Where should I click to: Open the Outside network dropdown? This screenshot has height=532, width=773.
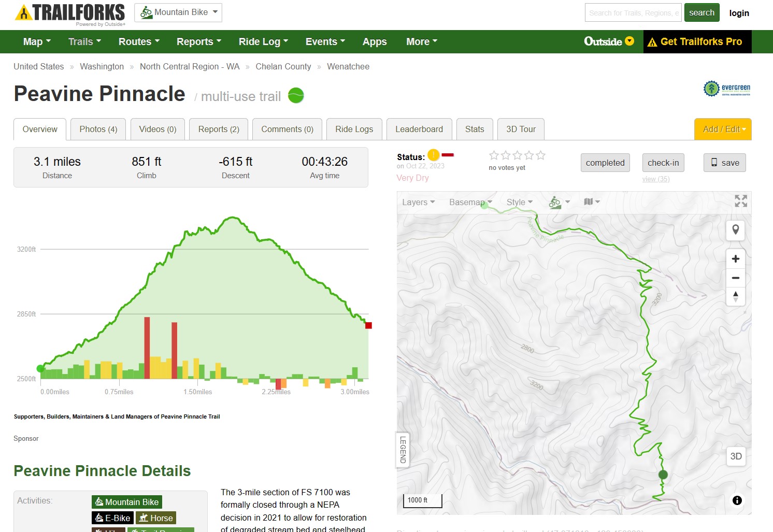coord(609,41)
